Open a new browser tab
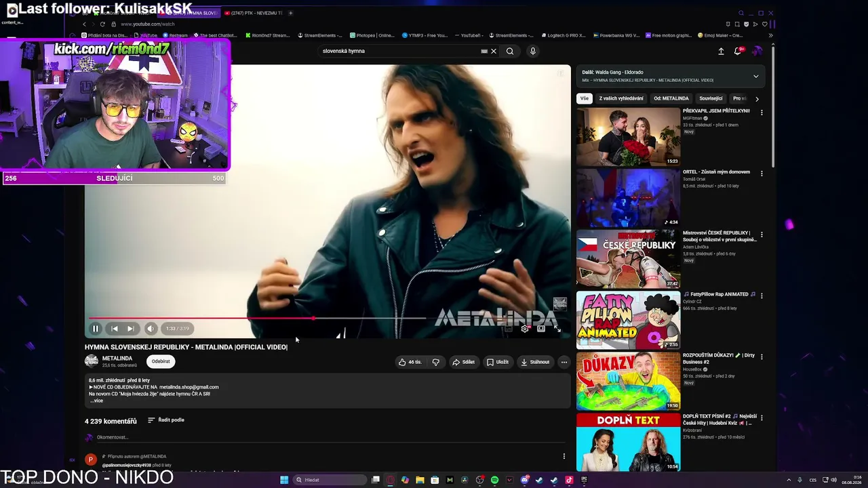This screenshot has height=488, width=868. click(290, 13)
